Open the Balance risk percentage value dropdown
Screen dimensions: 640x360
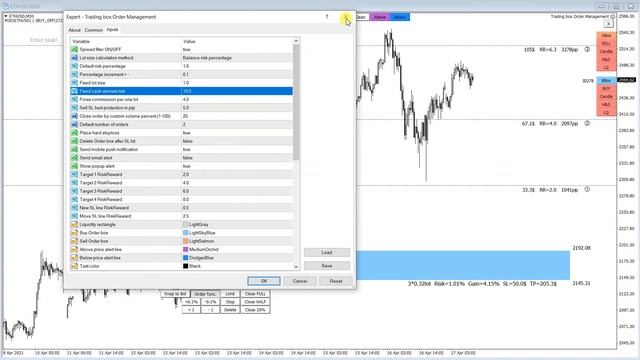[x=237, y=58]
